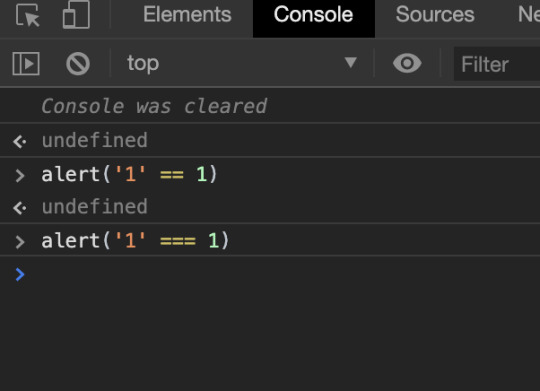Click the Console was cleared message
This screenshot has width=540, height=391.
click(154, 106)
